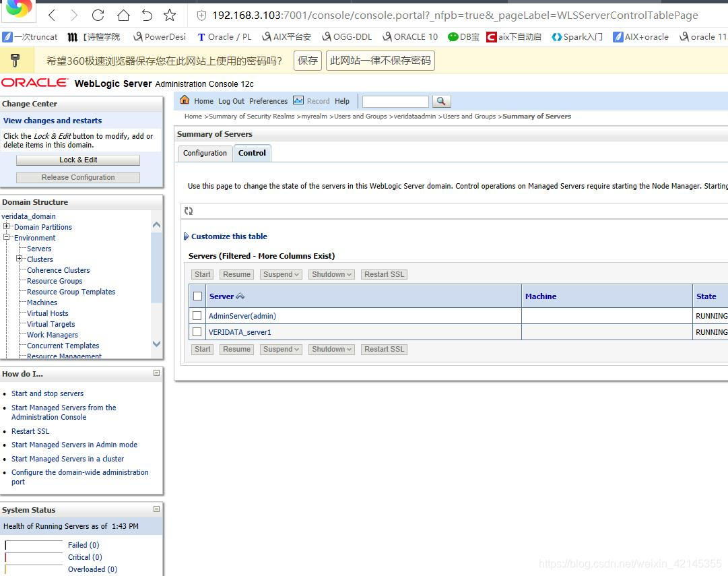Click the site security shield icon
The height and width of the screenshot is (576, 728).
pyautogui.click(x=201, y=15)
